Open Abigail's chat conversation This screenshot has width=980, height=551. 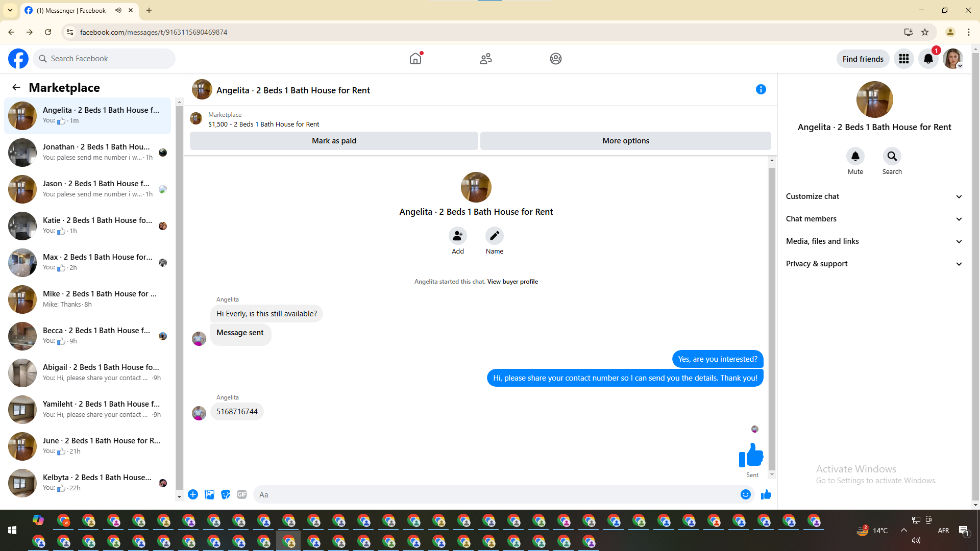pyautogui.click(x=88, y=373)
